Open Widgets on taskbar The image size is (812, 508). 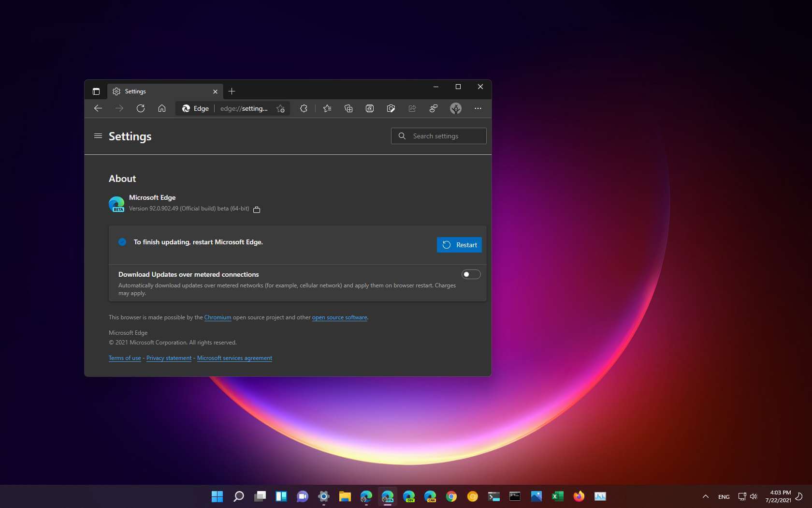[x=281, y=496]
